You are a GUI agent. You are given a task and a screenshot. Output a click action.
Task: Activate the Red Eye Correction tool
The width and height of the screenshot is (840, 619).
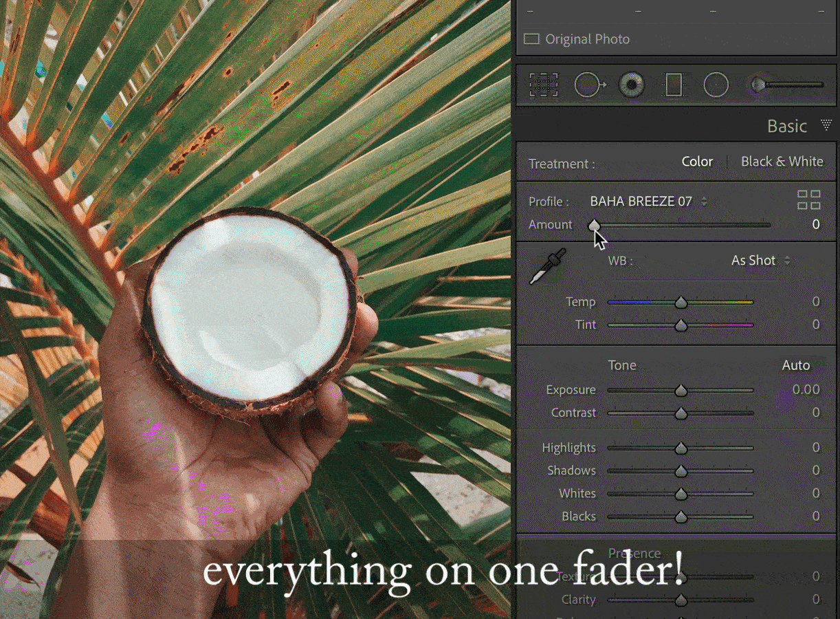coord(631,85)
